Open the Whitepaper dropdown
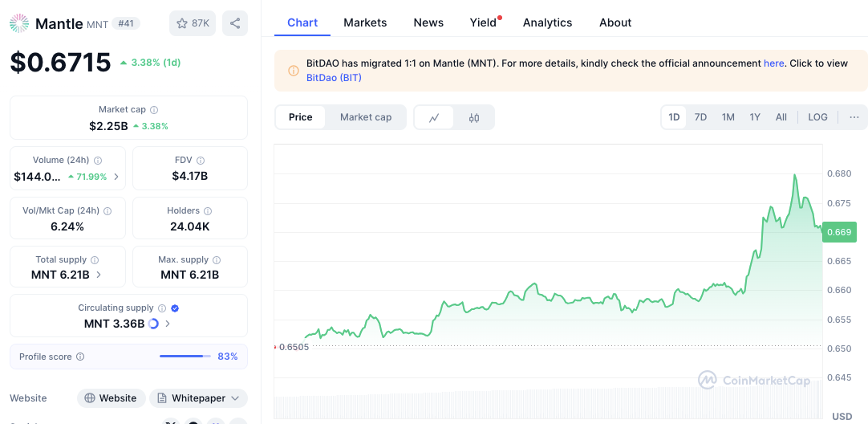 click(x=198, y=398)
